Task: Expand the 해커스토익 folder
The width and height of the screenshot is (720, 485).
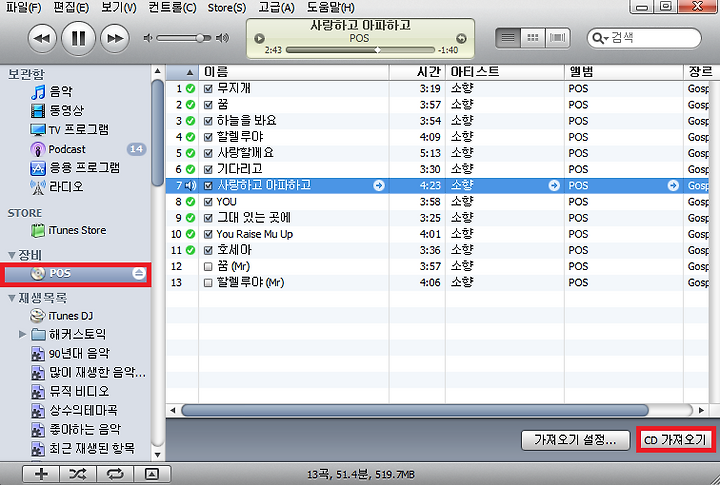Action: (22, 334)
